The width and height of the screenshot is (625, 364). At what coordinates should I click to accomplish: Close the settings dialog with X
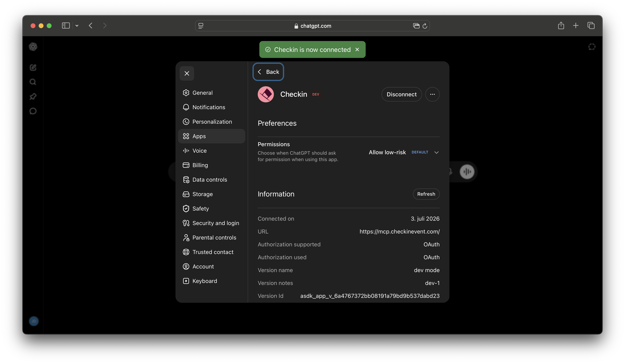(x=187, y=73)
